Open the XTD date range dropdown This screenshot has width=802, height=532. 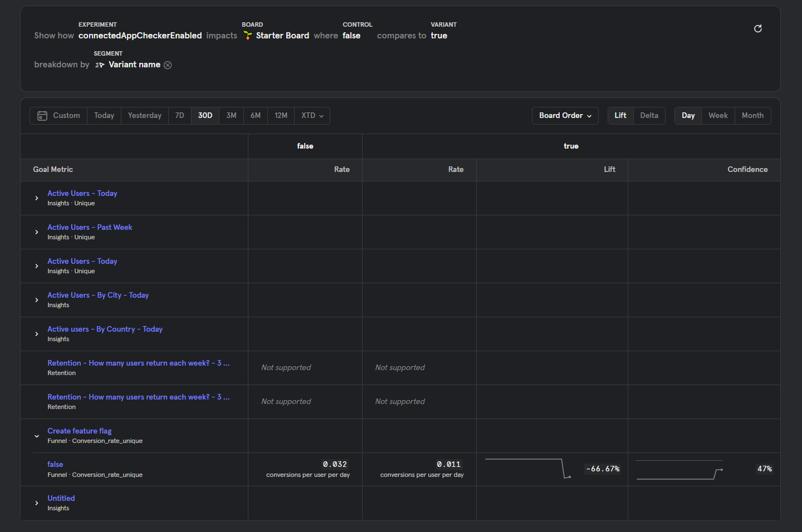[x=311, y=115]
